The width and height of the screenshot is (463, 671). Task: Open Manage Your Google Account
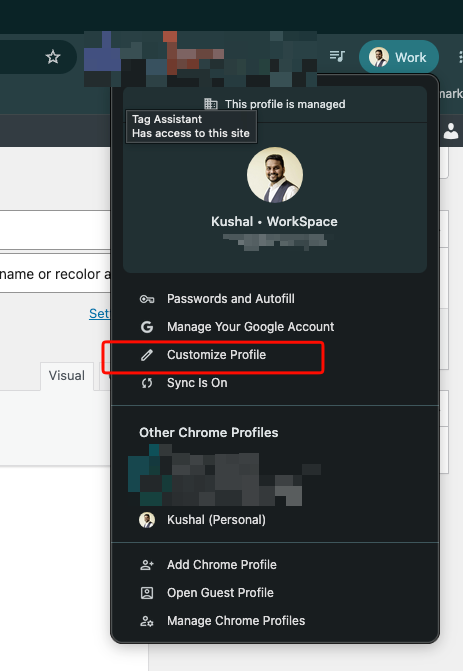point(275,327)
